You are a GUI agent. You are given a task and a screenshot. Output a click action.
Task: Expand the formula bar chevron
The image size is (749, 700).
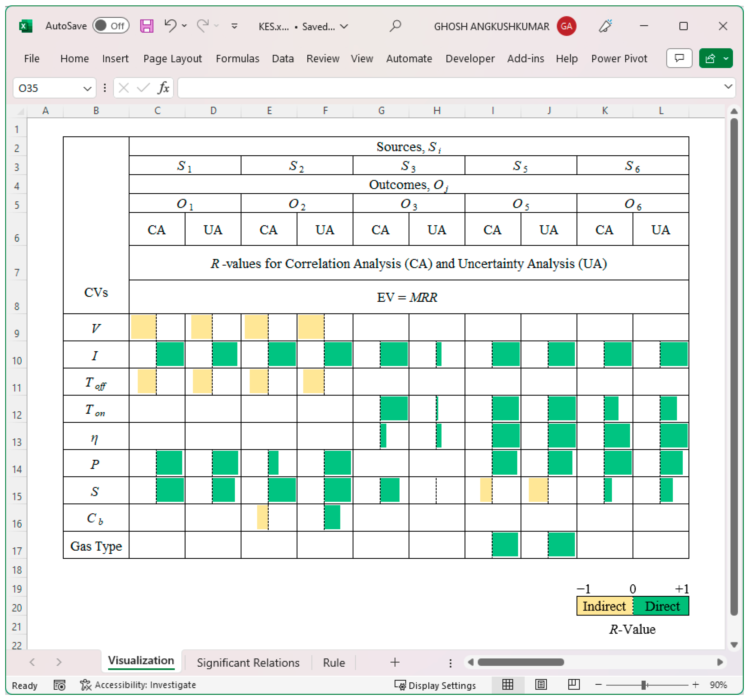click(728, 87)
